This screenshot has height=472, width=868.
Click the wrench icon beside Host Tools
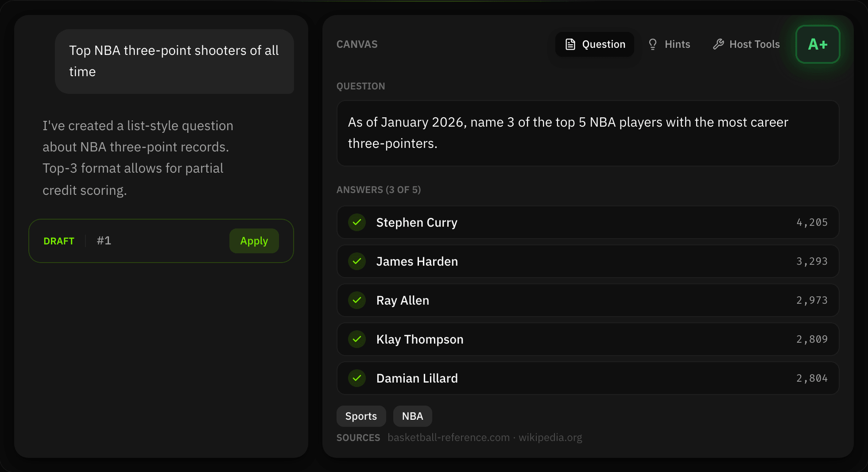(718, 44)
